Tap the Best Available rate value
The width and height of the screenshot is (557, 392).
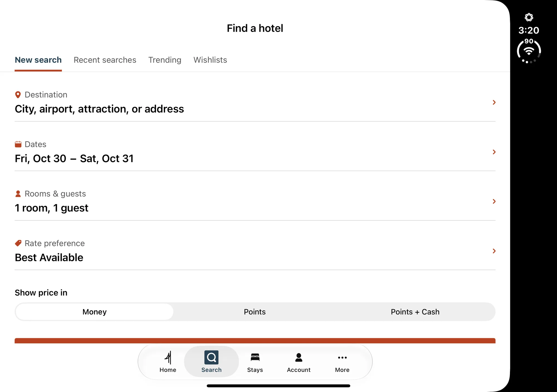pos(49,257)
